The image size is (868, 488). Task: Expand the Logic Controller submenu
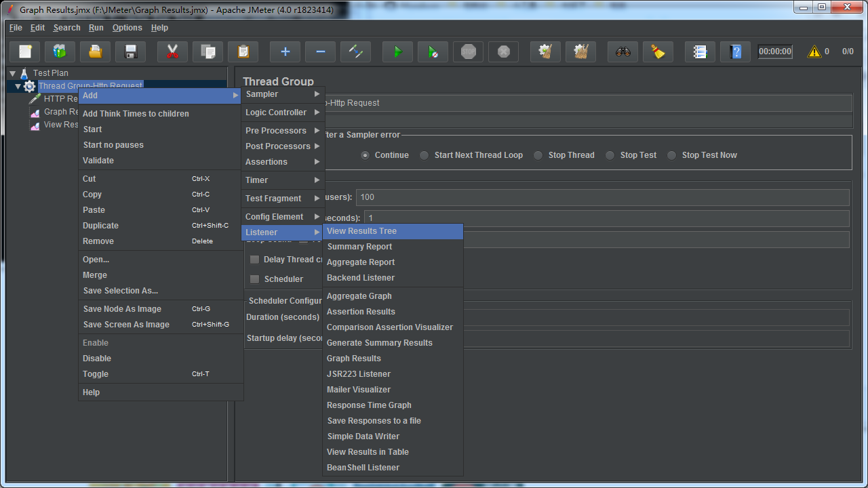283,113
